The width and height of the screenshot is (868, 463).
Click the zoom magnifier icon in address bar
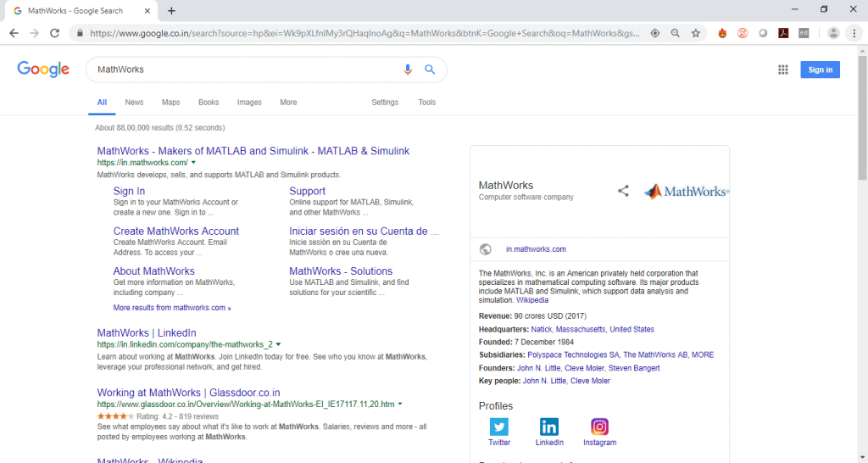pyautogui.click(x=676, y=33)
